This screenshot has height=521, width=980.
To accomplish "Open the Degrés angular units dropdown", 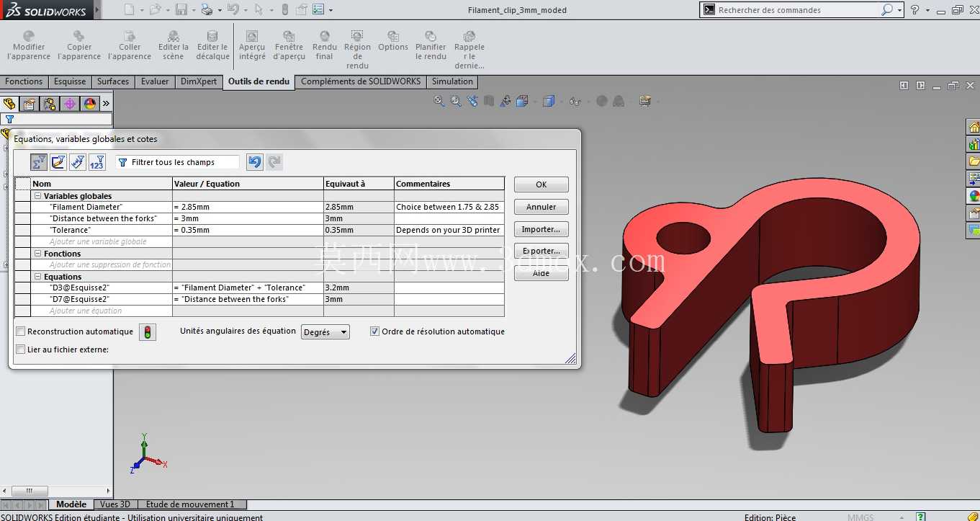I will [x=325, y=332].
